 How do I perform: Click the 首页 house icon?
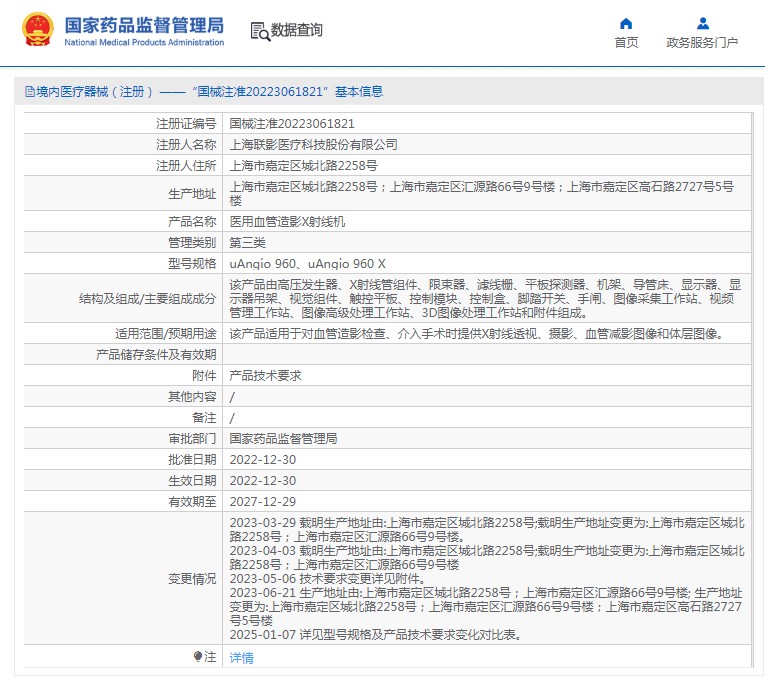coord(626,23)
